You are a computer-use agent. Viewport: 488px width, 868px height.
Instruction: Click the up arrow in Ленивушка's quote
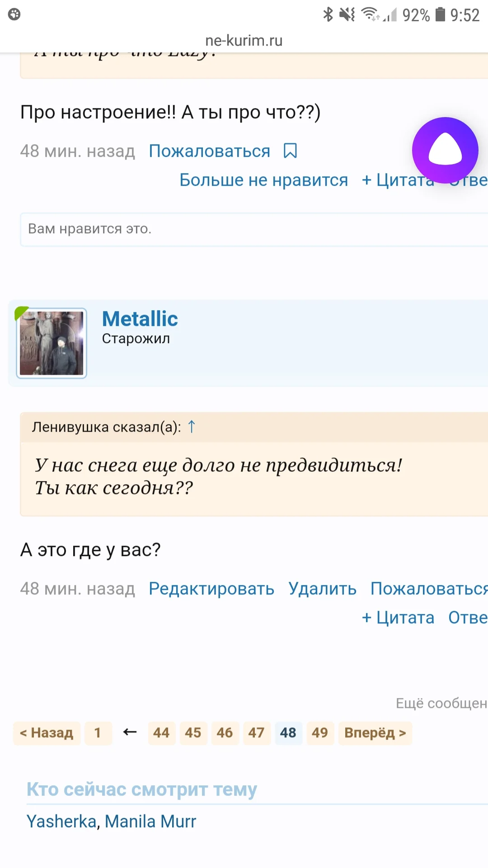pyautogui.click(x=192, y=426)
